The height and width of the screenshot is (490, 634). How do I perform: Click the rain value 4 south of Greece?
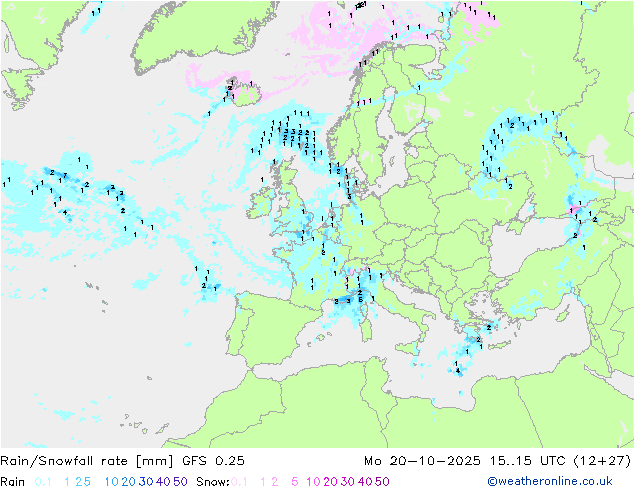[x=458, y=370]
